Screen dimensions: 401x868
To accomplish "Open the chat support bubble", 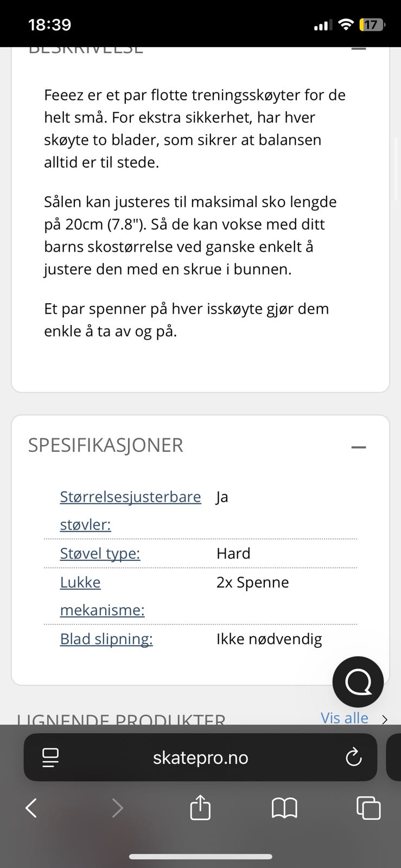I will point(358,682).
